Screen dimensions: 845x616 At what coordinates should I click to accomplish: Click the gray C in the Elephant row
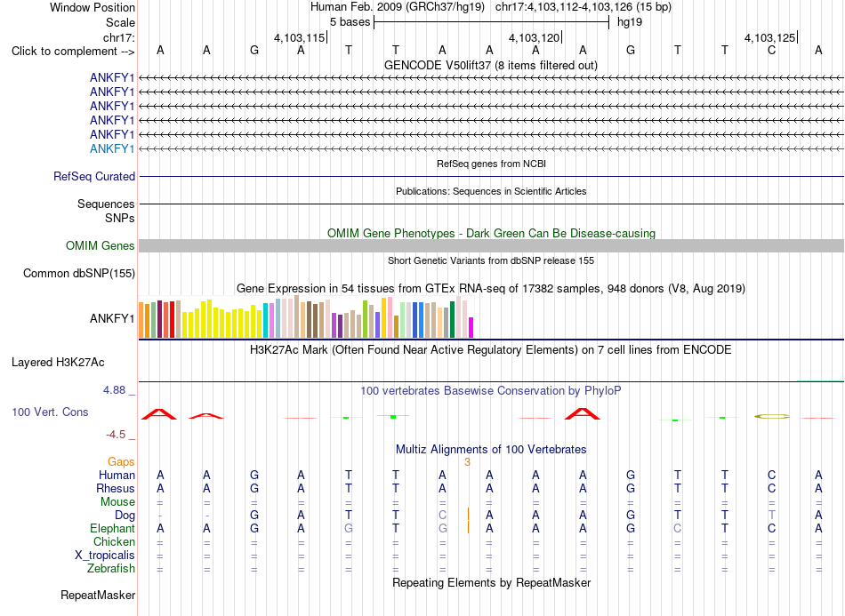[x=678, y=529]
